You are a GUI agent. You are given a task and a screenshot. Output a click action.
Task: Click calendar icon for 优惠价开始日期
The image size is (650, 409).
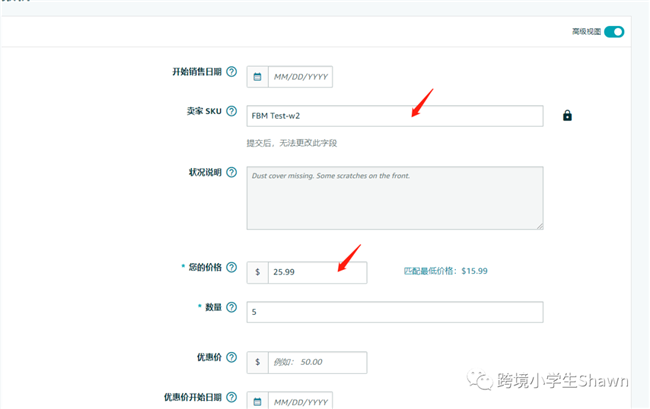point(257,401)
